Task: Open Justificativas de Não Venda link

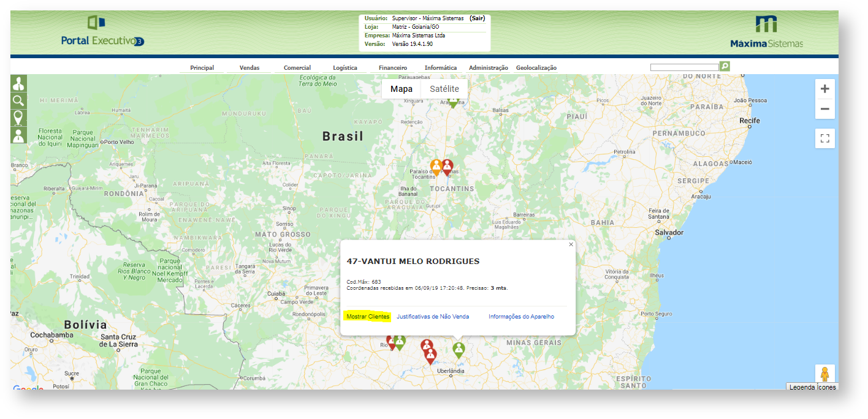Action: (433, 317)
